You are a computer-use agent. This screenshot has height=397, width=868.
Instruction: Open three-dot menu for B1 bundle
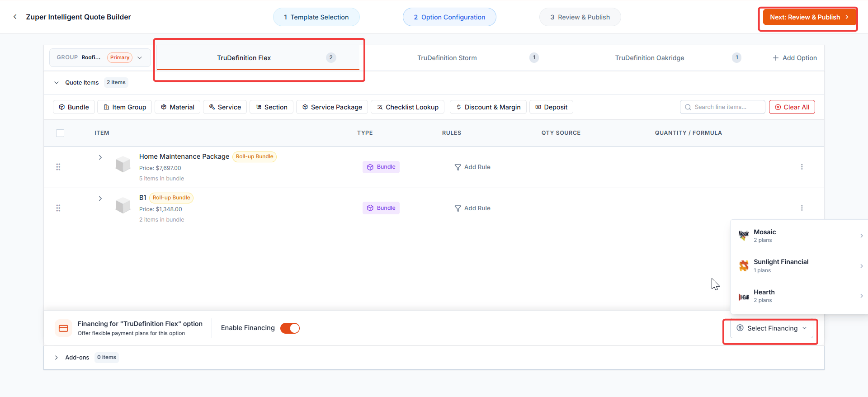[x=802, y=208]
